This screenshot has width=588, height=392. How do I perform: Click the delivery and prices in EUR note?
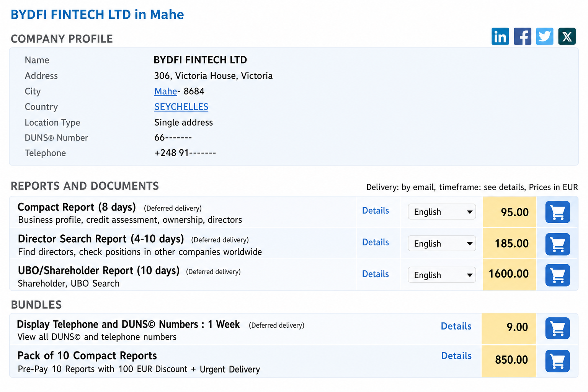(x=472, y=187)
